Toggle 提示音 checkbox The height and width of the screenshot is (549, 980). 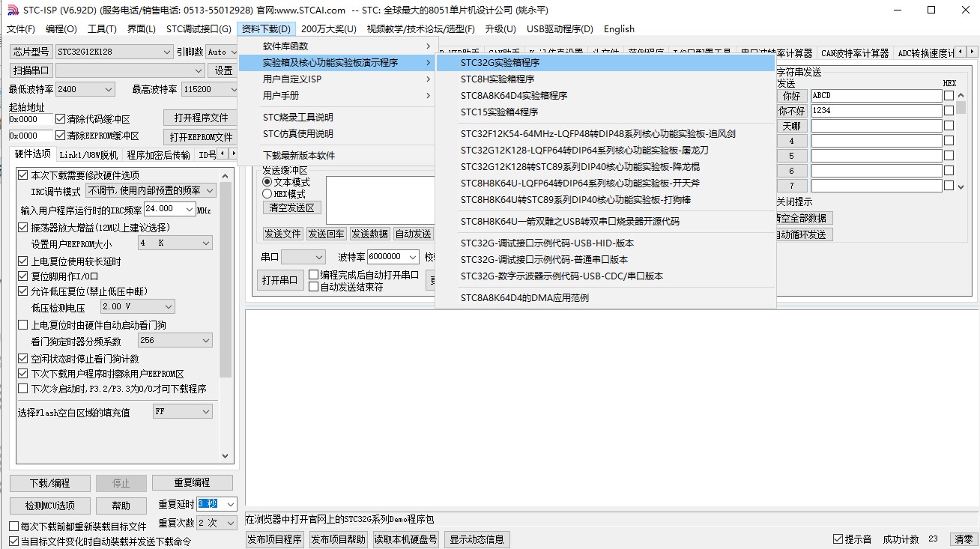tap(838, 539)
